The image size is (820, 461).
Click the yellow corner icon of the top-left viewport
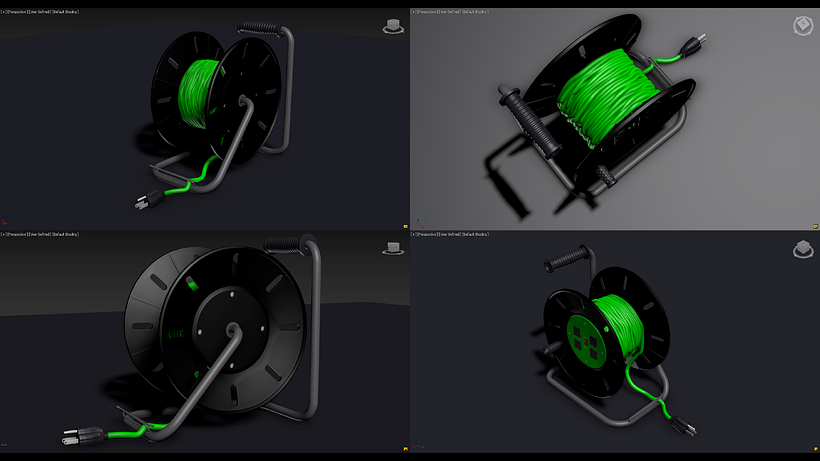coord(405,226)
